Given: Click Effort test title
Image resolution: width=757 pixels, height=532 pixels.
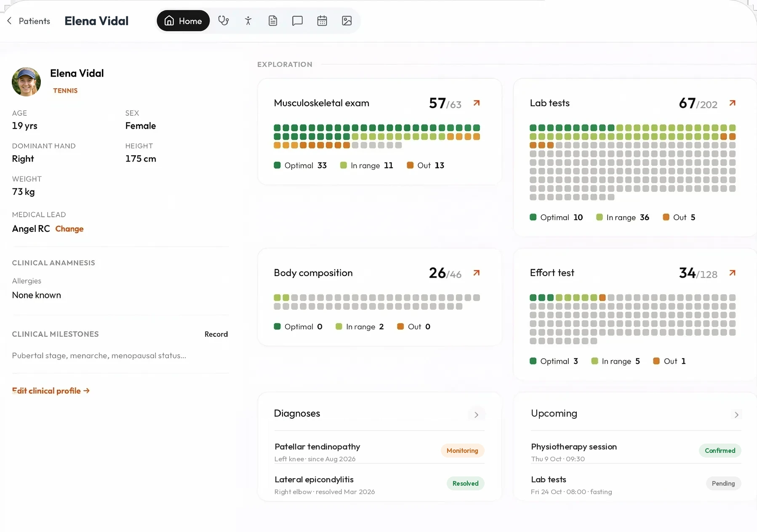Looking at the screenshot, I should tap(552, 273).
